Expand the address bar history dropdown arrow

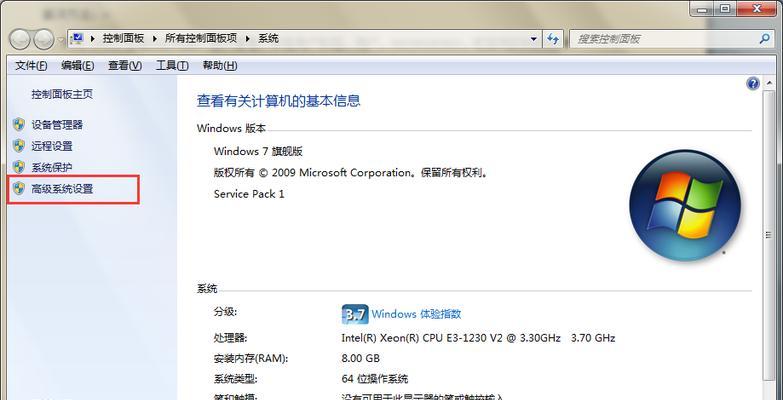tap(533, 38)
